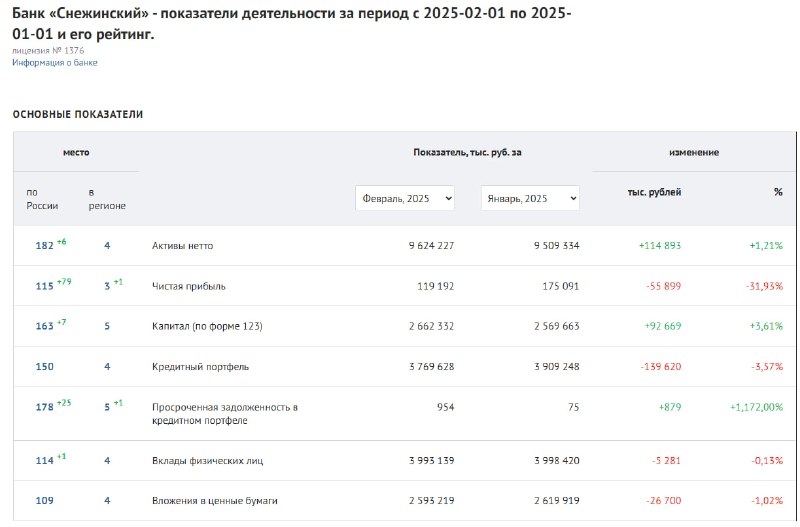Click regional rank 5 in Капитал row
This screenshot has width=800, height=527.
pyautogui.click(x=107, y=326)
